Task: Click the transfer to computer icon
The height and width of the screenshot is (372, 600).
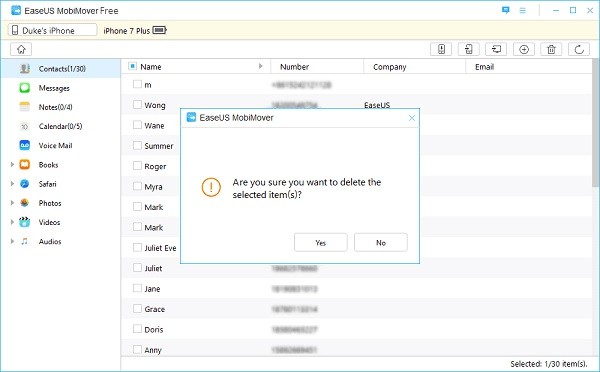Action: tap(496, 49)
